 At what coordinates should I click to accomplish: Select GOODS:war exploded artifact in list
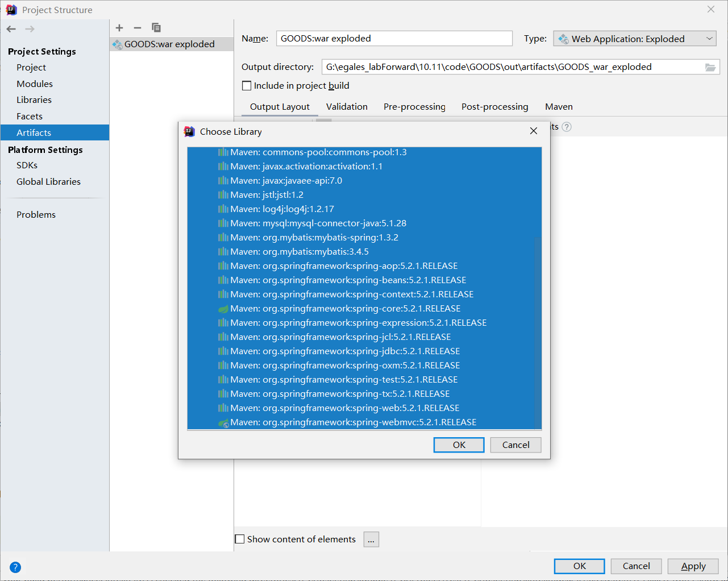[172, 44]
